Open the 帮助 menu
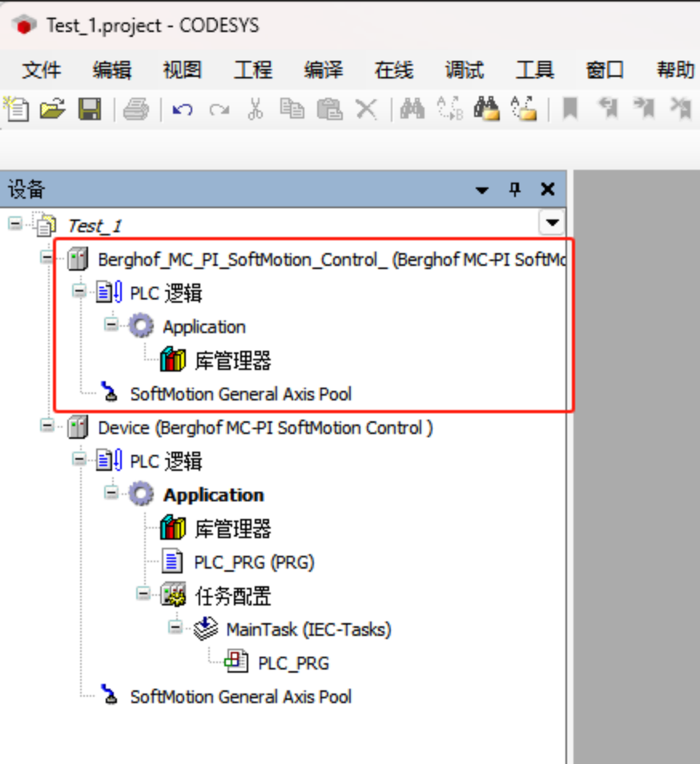The height and width of the screenshot is (764, 700). (x=676, y=70)
